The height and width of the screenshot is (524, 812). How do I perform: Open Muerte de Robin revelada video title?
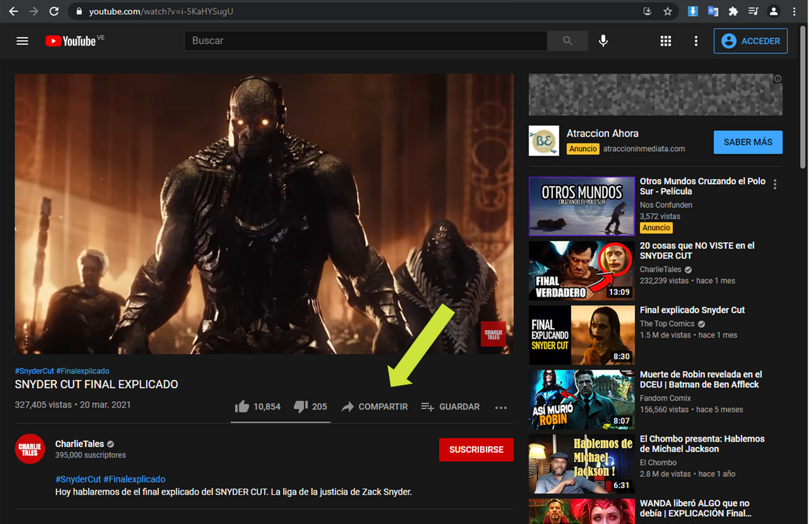701,379
